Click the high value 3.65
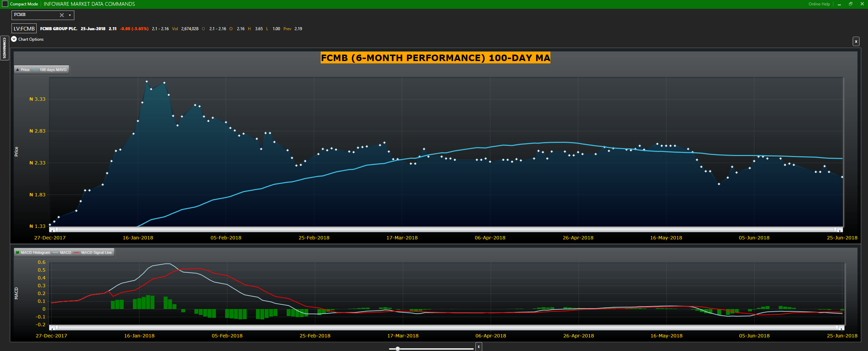 pyautogui.click(x=259, y=29)
